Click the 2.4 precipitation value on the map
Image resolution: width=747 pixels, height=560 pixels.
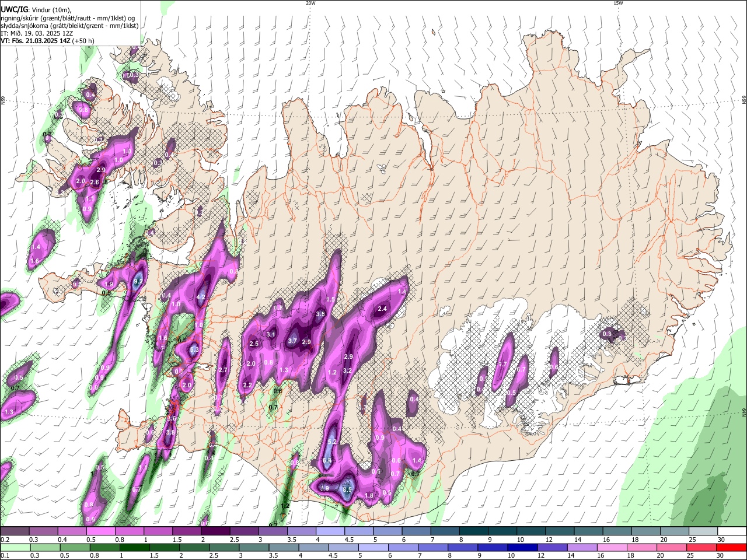click(383, 309)
